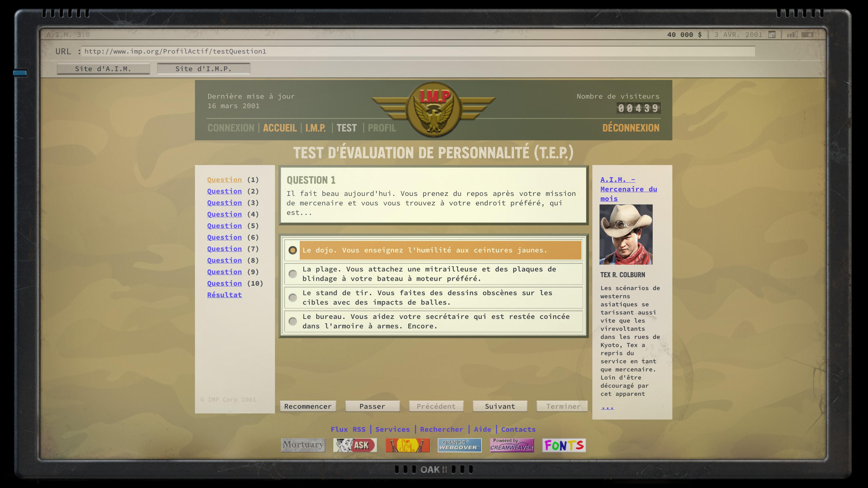Click the Recommencer button
Screen dimensions: 868x488
tap(308, 406)
